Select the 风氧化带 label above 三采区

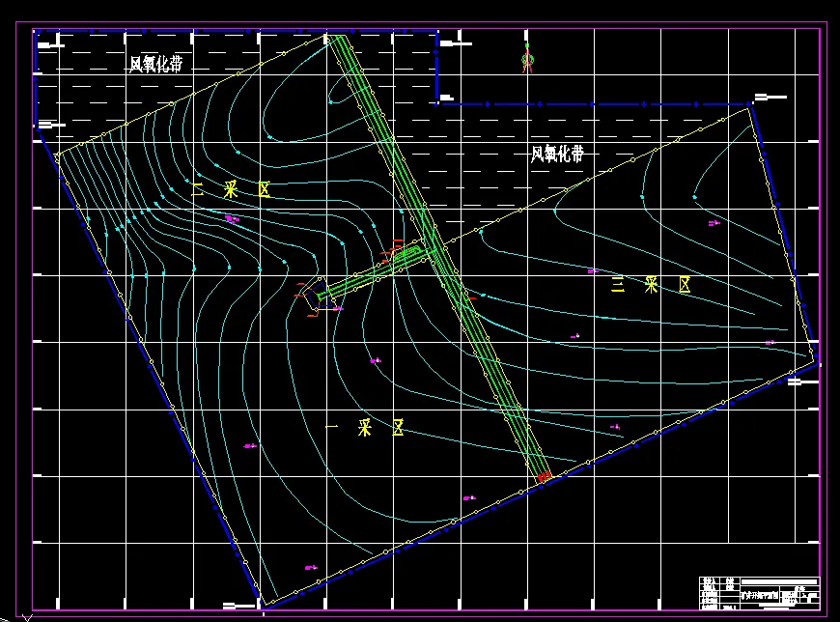click(557, 155)
